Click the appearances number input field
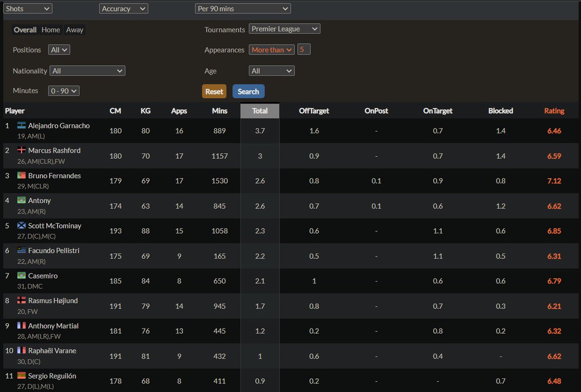581x392 pixels. tap(304, 49)
